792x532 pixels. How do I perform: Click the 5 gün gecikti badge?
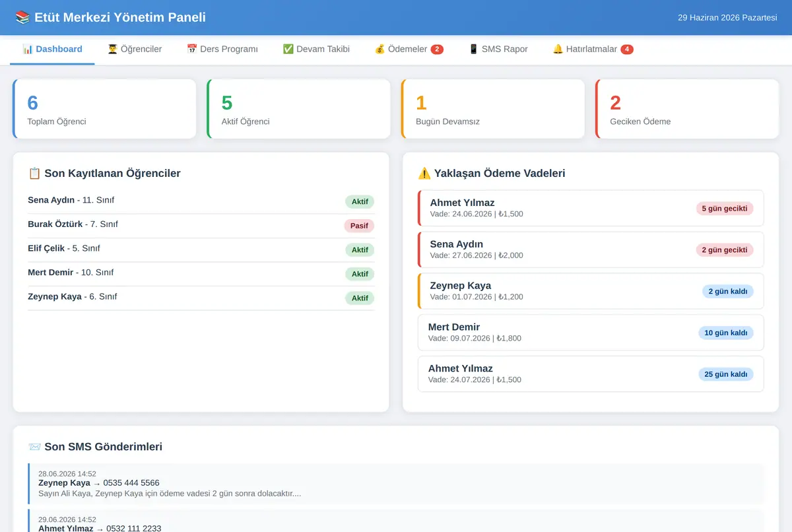725,209
